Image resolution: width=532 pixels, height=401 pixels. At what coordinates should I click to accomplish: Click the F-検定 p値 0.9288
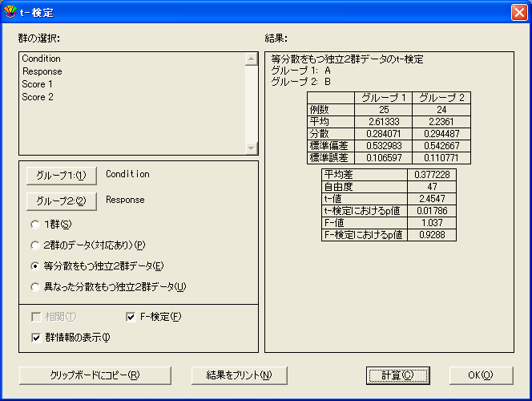[432, 235]
